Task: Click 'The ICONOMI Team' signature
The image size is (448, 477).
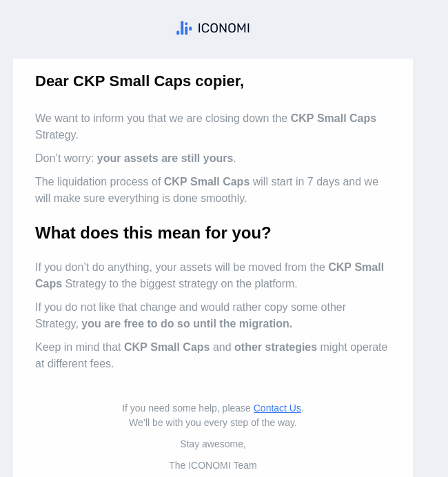Action: coord(213,465)
